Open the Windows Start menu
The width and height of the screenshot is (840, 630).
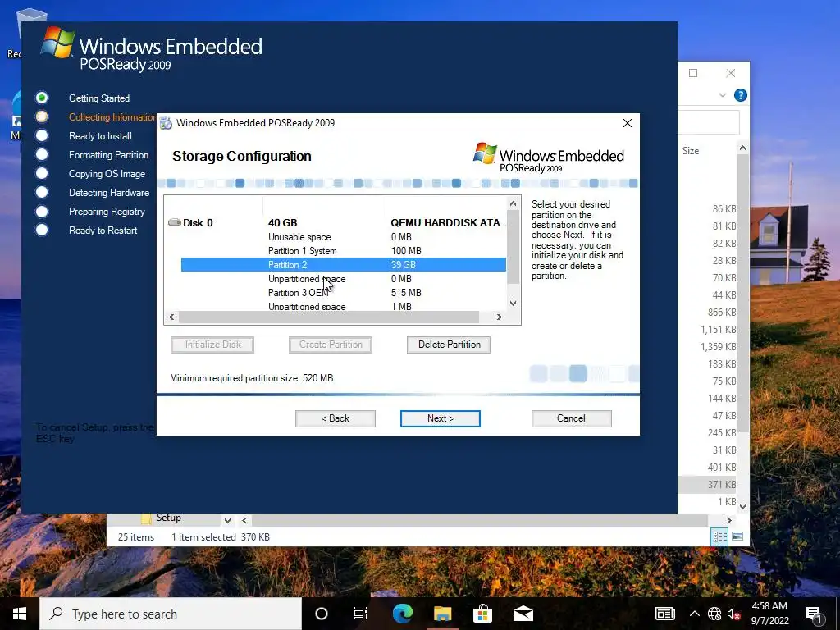click(x=20, y=614)
